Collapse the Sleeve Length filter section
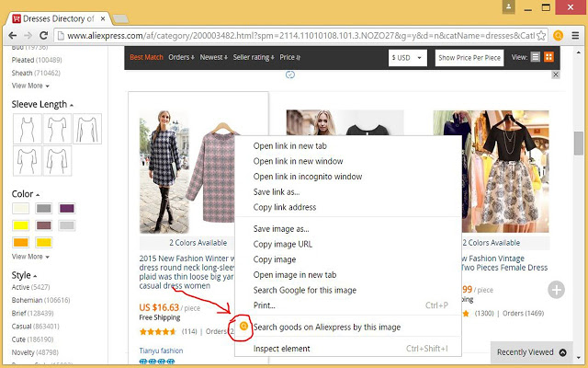Viewport: 588px width, 368px height. [x=72, y=105]
